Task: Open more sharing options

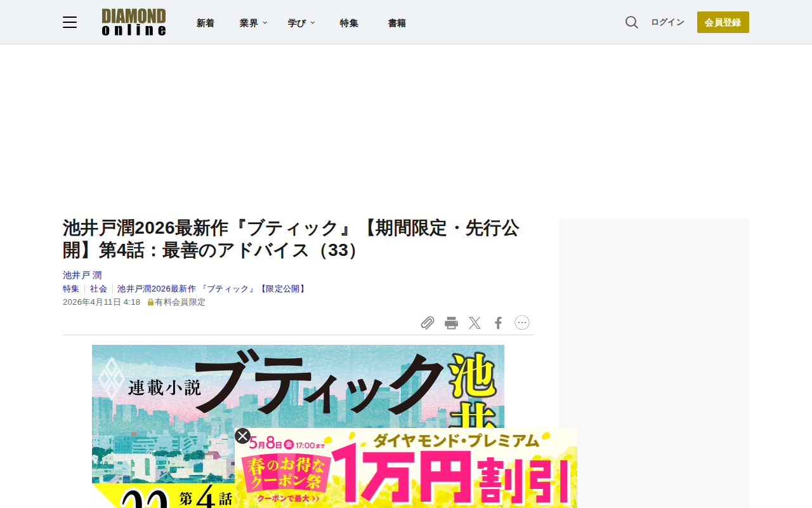Action: (x=522, y=323)
